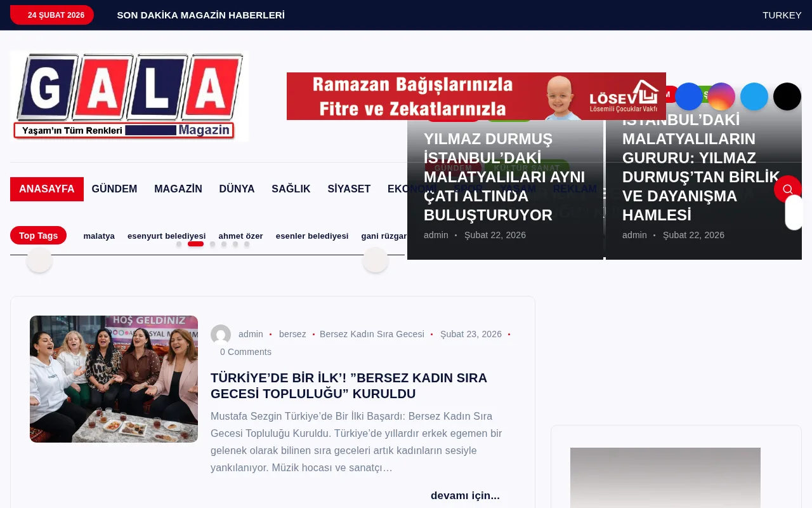
Task: Select the third carousel indicator dot
Action: pos(213,244)
